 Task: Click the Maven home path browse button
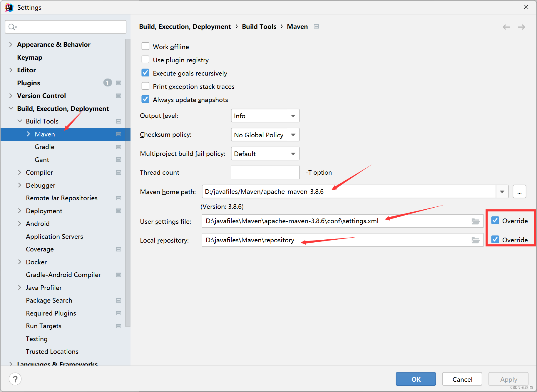(519, 192)
